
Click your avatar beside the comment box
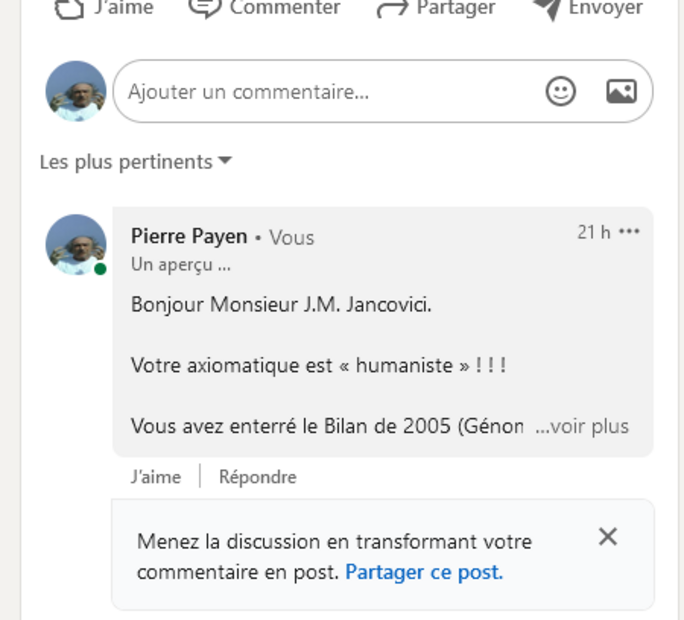click(x=76, y=92)
